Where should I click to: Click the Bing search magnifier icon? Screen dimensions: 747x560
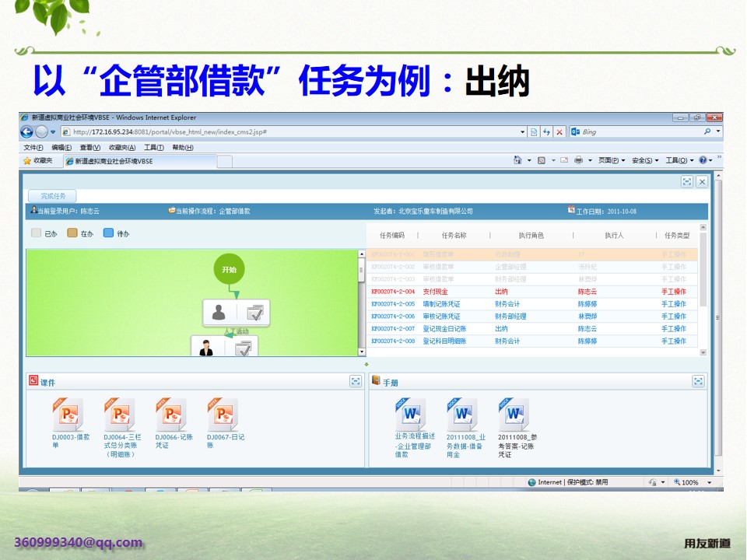(x=707, y=131)
